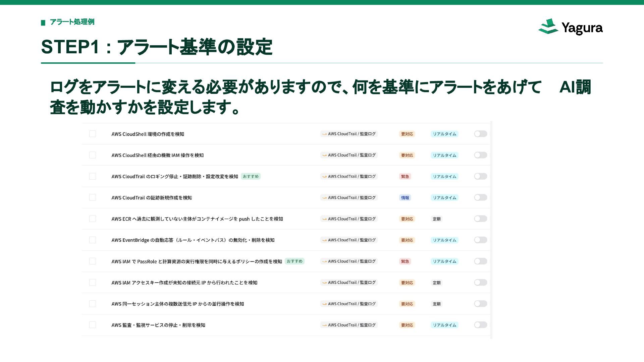Tick checkbox for AWS CloudShell 環境の作成を検知
644x362 pixels.
coord(93,134)
